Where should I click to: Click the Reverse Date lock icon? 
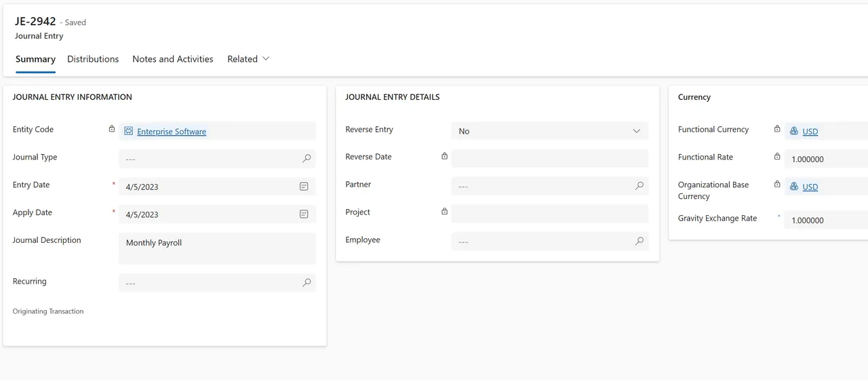point(444,156)
